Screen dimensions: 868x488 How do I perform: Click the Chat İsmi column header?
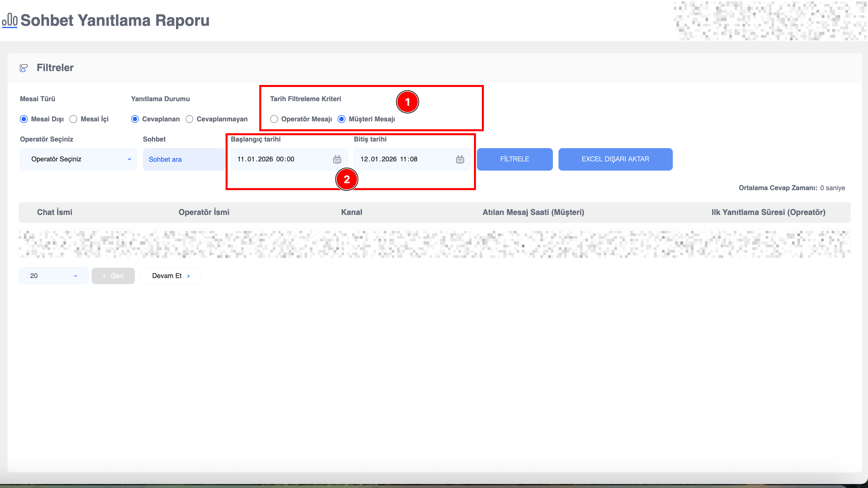click(x=54, y=212)
